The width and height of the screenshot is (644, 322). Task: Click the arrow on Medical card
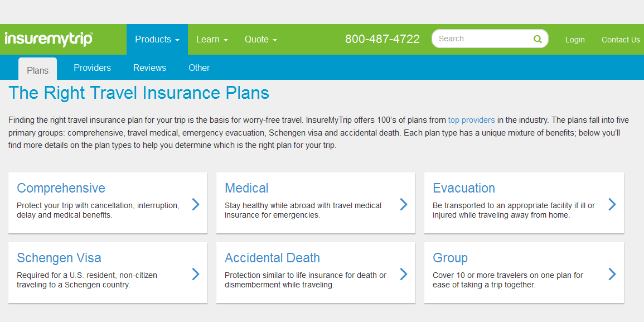[404, 204]
